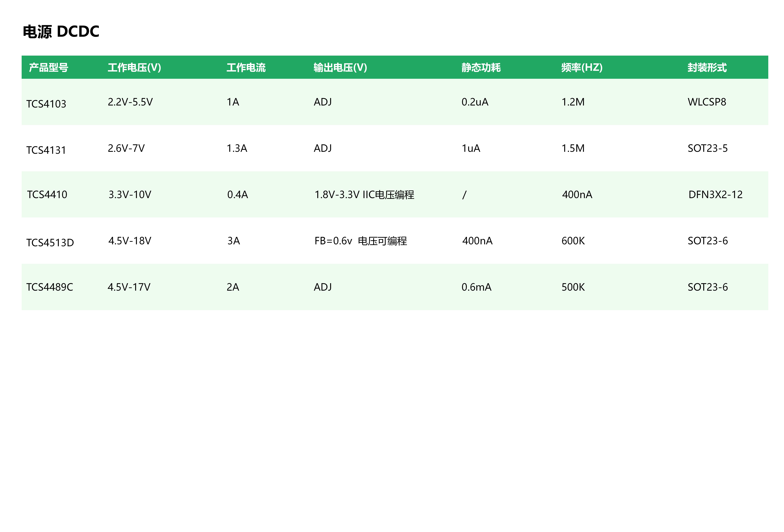Click the page title 电源 DCDC
Image resolution: width=784 pixels, height=532 pixels.
[61, 32]
